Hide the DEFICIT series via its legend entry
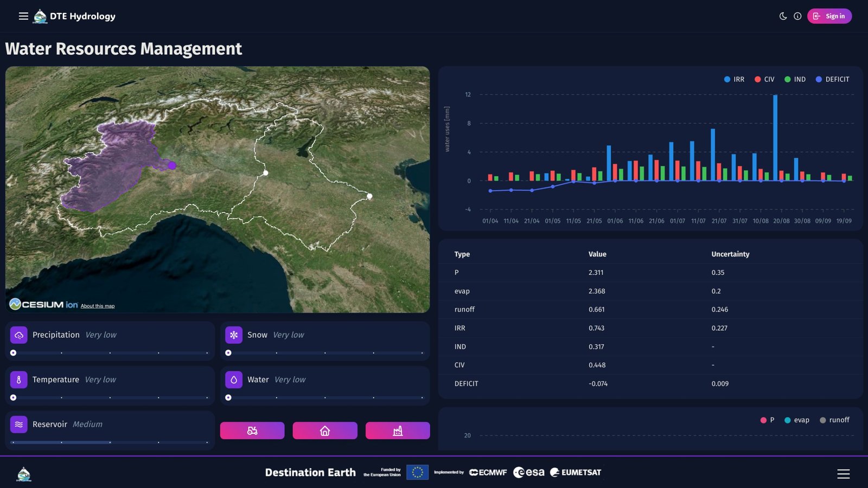Viewport: 868px width, 488px height. point(830,79)
